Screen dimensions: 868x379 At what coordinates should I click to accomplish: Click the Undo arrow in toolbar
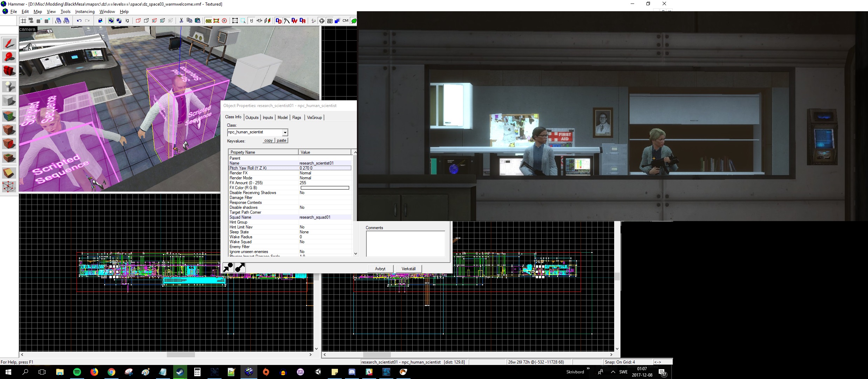pos(79,21)
